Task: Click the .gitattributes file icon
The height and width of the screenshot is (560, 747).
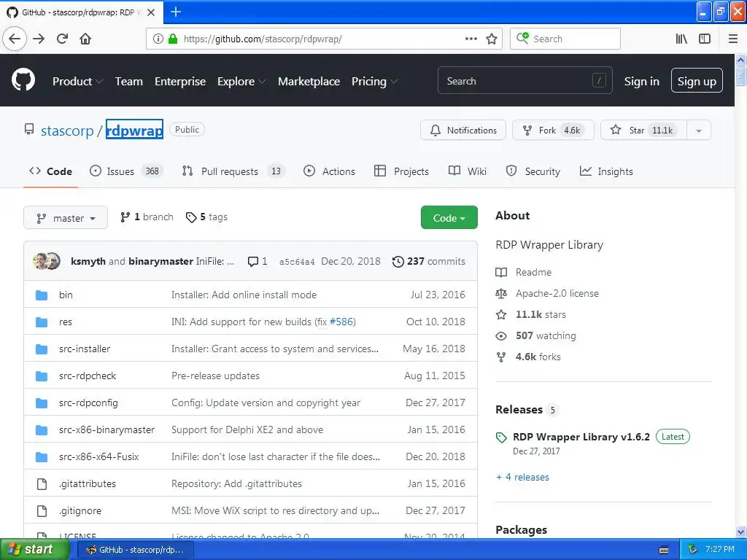Action: coord(42,484)
